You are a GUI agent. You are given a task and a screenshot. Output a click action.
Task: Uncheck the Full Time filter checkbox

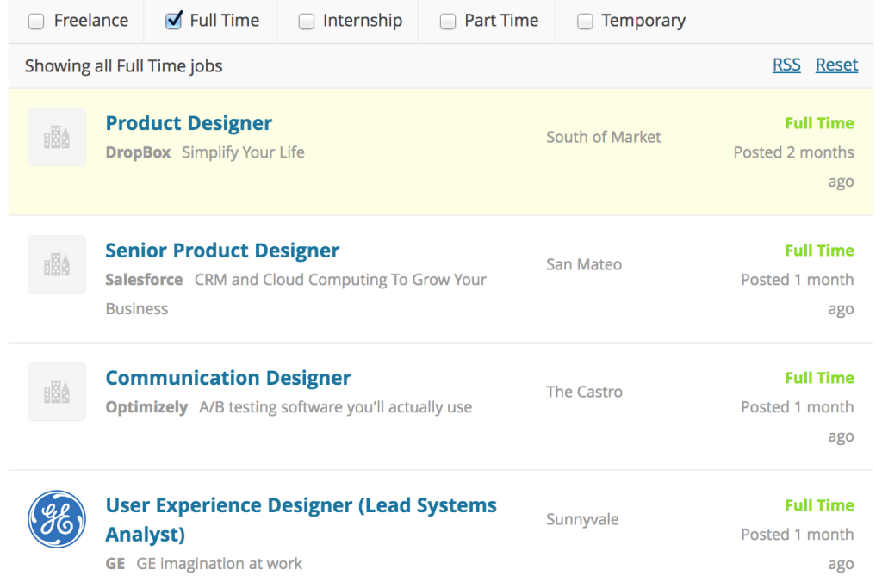(174, 21)
